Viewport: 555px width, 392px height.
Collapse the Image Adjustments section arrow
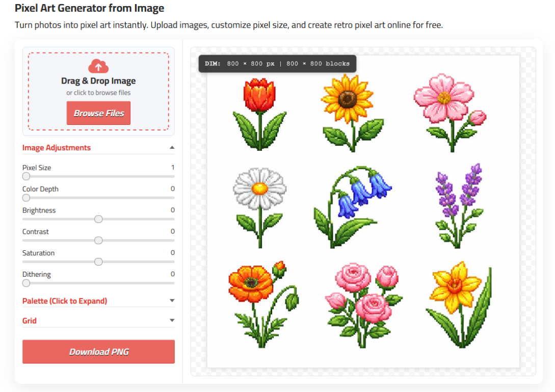pyautogui.click(x=172, y=148)
